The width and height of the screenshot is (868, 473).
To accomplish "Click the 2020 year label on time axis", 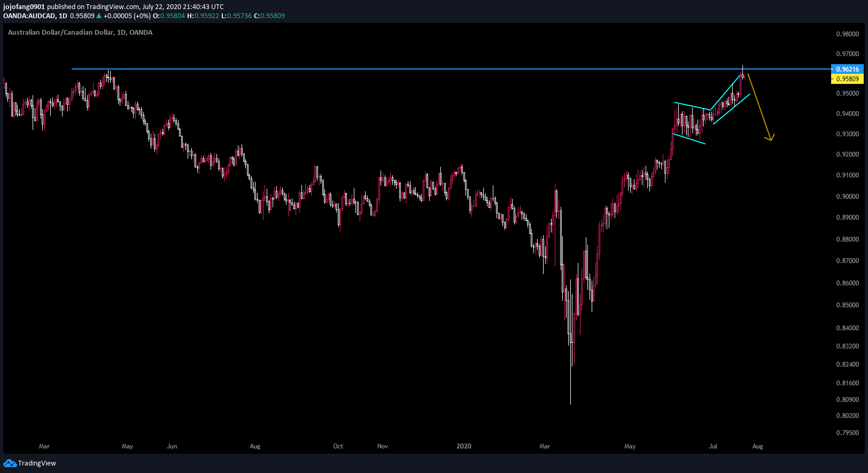I will (x=464, y=446).
